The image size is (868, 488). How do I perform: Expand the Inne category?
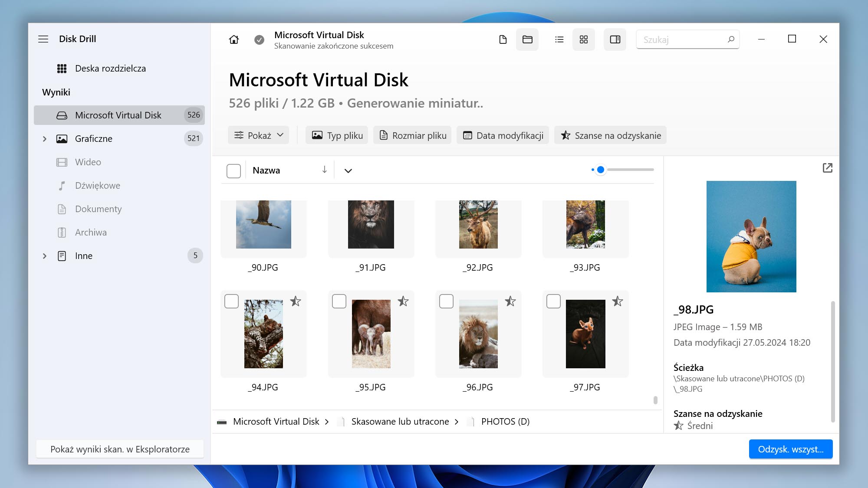pyautogui.click(x=45, y=256)
